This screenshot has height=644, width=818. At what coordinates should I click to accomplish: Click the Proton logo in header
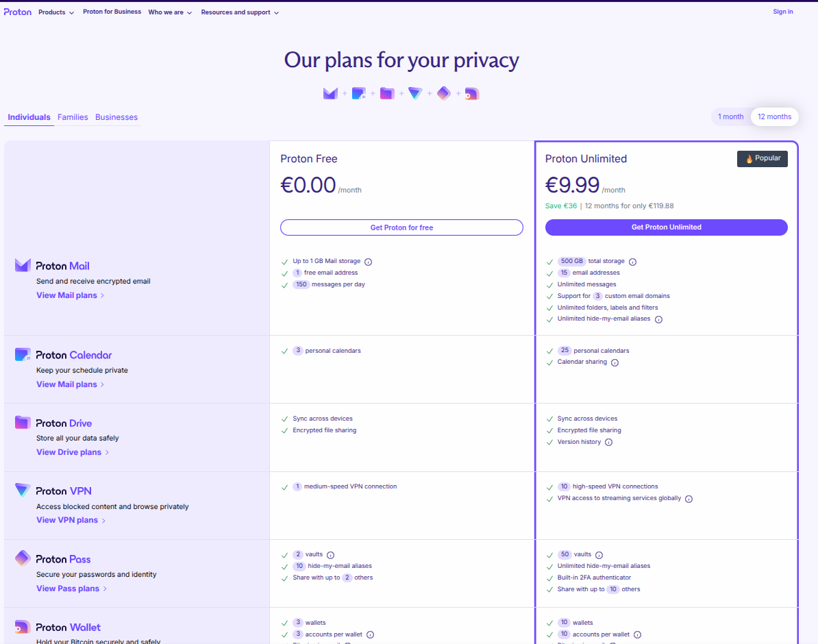(x=18, y=12)
